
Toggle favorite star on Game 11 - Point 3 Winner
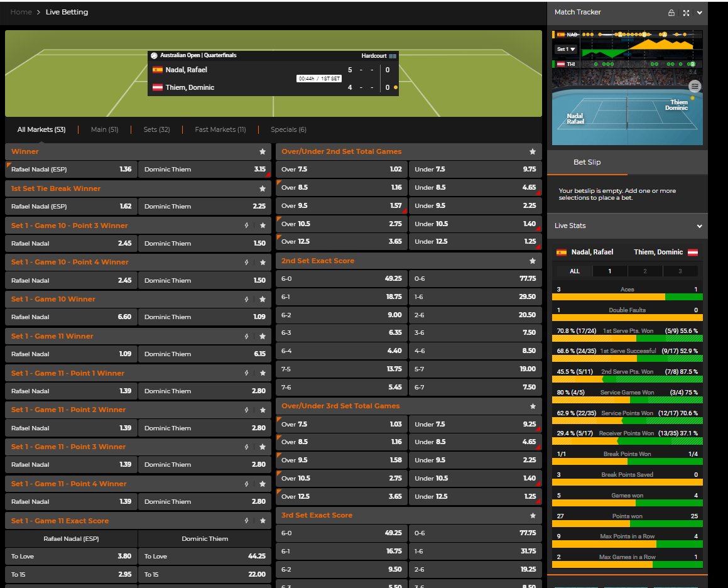(x=263, y=447)
